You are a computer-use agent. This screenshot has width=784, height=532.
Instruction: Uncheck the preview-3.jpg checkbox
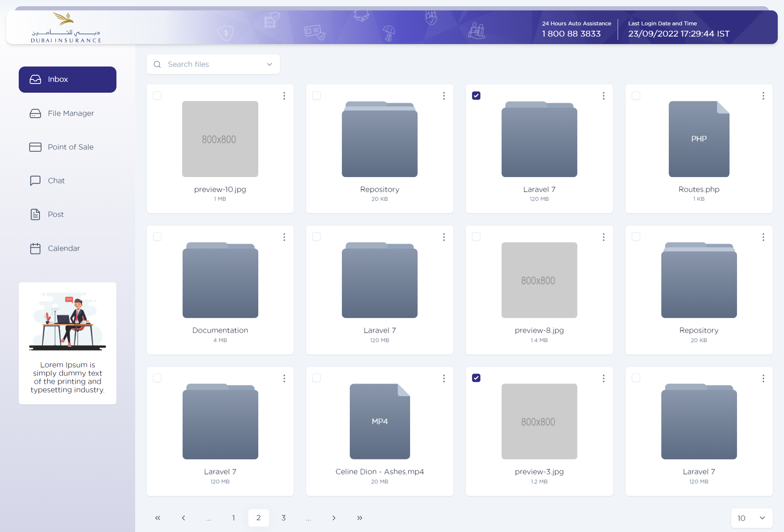point(476,378)
